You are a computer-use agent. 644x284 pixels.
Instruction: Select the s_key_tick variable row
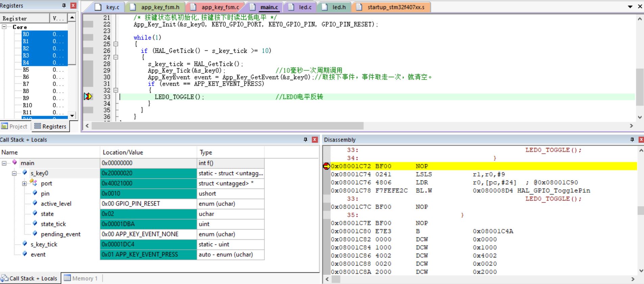click(132, 244)
